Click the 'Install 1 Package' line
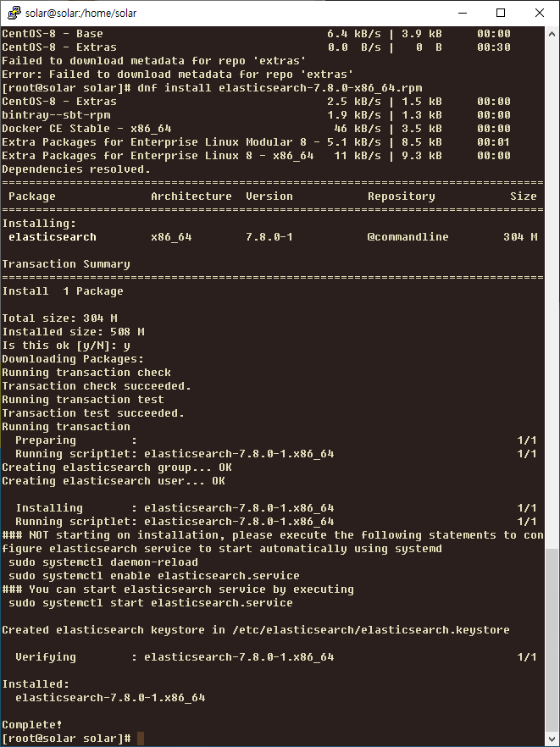 [x=63, y=291]
